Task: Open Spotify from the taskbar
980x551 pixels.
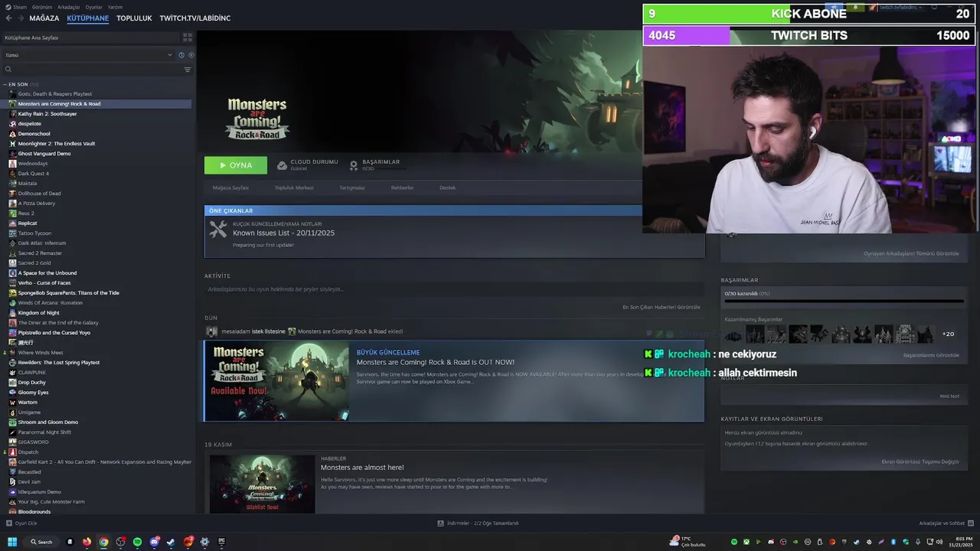Action: tap(137, 542)
